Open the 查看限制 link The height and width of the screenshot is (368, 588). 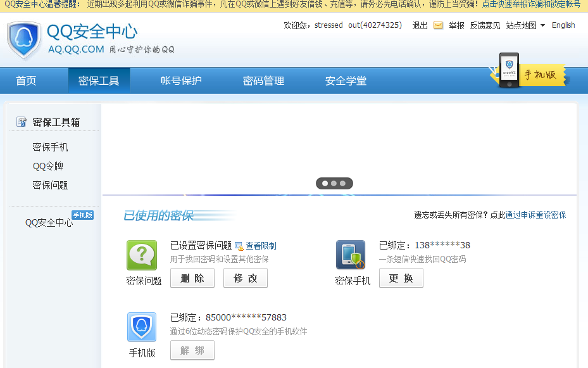(261, 246)
